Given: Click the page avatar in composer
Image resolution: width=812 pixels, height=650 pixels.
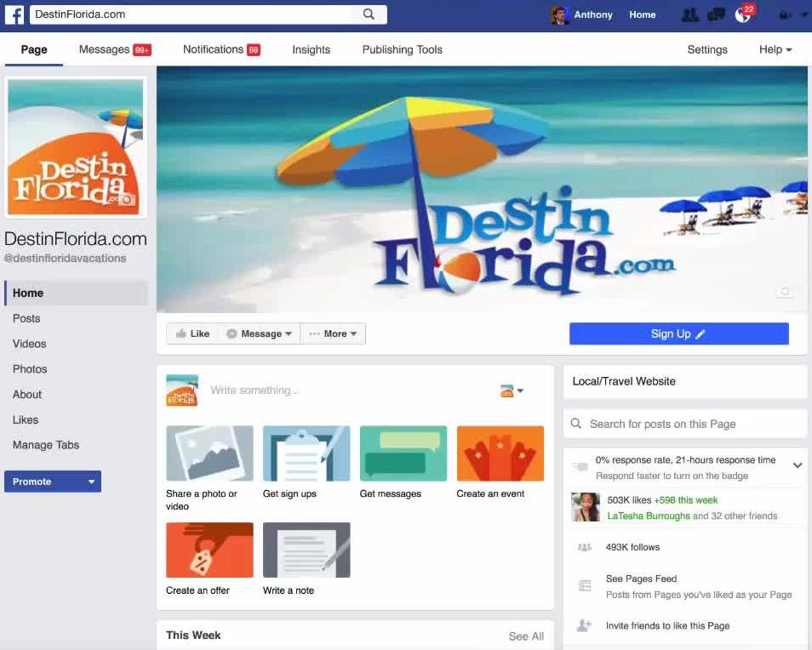Looking at the screenshot, I should pyautogui.click(x=182, y=391).
